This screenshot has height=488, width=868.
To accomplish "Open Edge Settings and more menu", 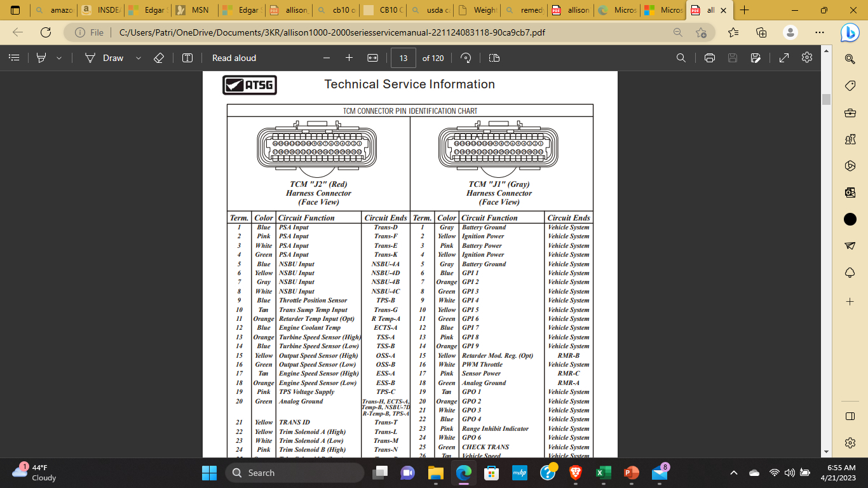I will pyautogui.click(x=820, y=32).
